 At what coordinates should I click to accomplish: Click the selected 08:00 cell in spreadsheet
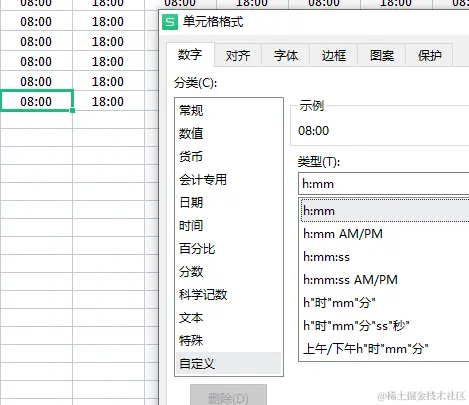36,101
